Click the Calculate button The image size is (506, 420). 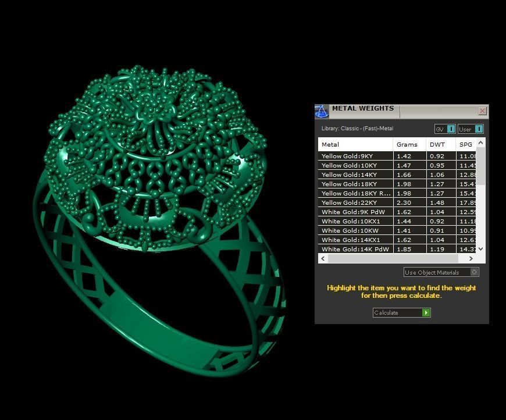pos(401,312)
